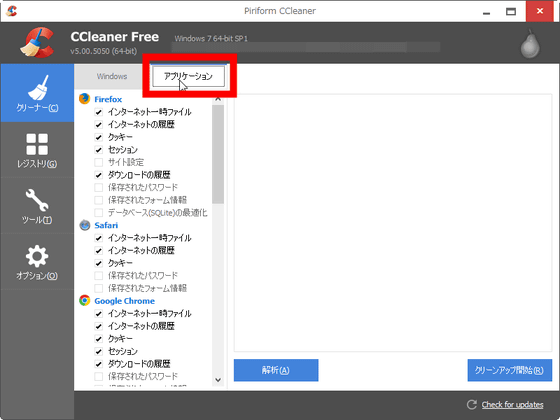Click the CCleaner title bar icon
The image size is (560, 420).
click(11, 11)
